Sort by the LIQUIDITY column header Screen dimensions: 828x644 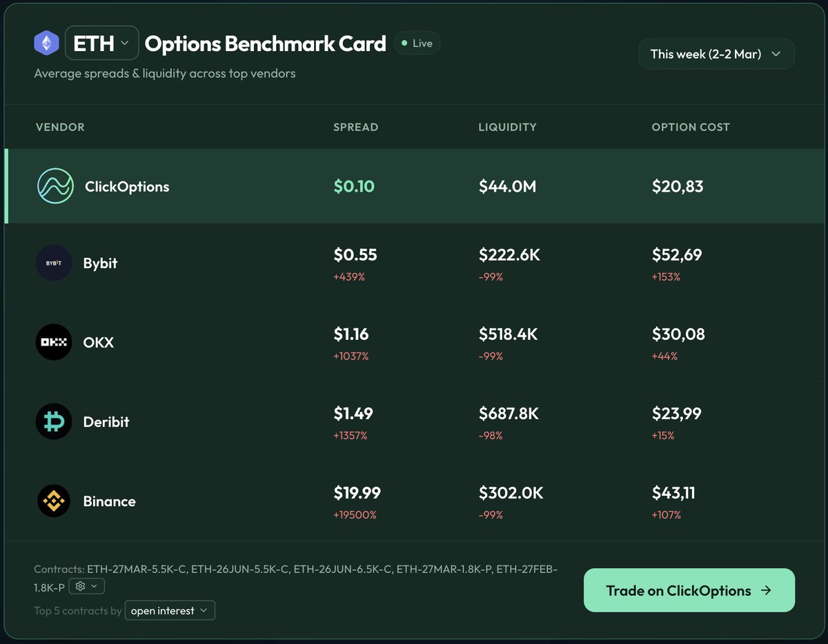[507, 127]
